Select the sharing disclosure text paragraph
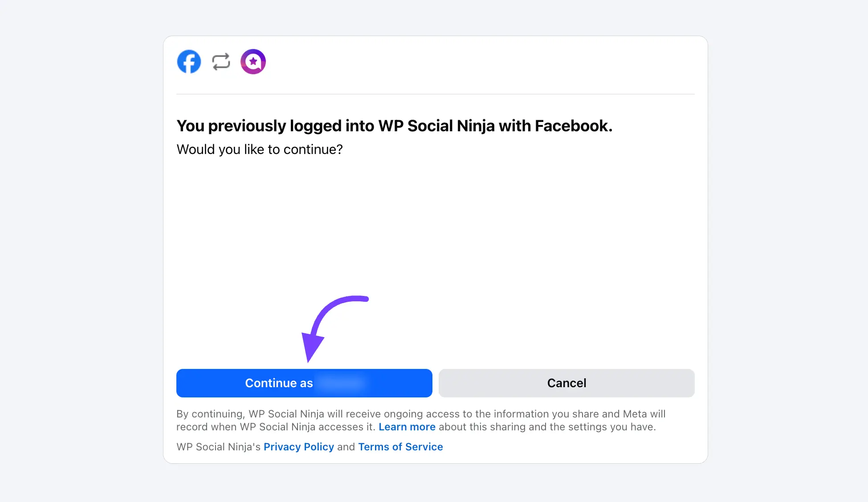868x502 pixels. [421, 420]
